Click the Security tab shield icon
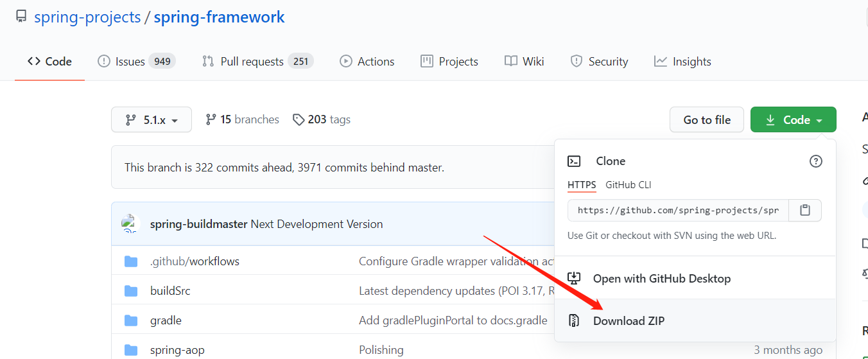The height and width of the screenshot is (359, 868). (x=577, y=62)
